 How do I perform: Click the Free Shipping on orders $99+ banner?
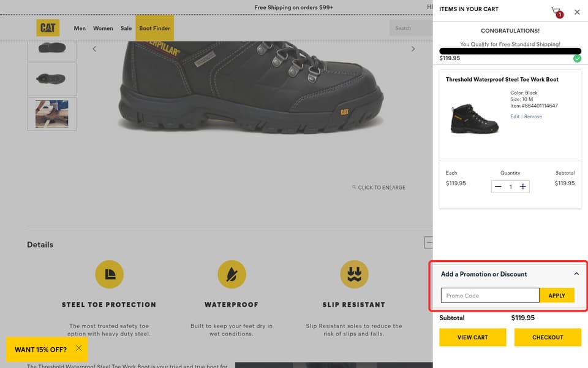[x=293, y=7]
